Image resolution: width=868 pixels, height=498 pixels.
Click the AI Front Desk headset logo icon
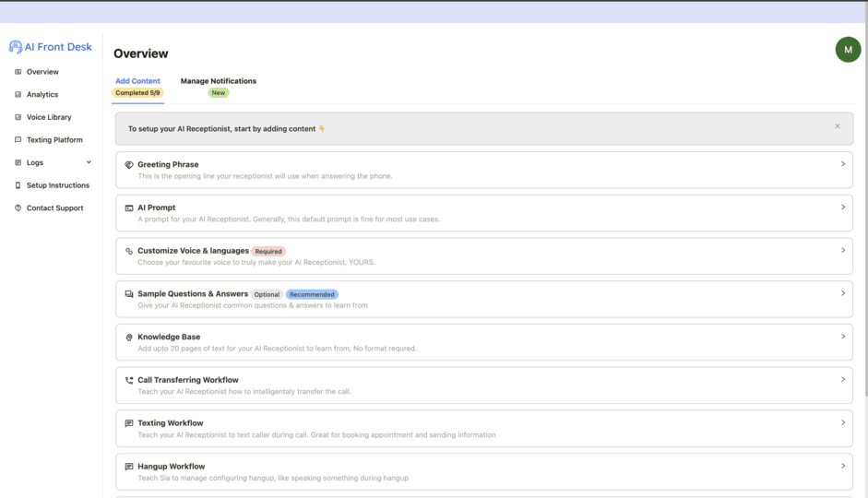coord(16,47)
